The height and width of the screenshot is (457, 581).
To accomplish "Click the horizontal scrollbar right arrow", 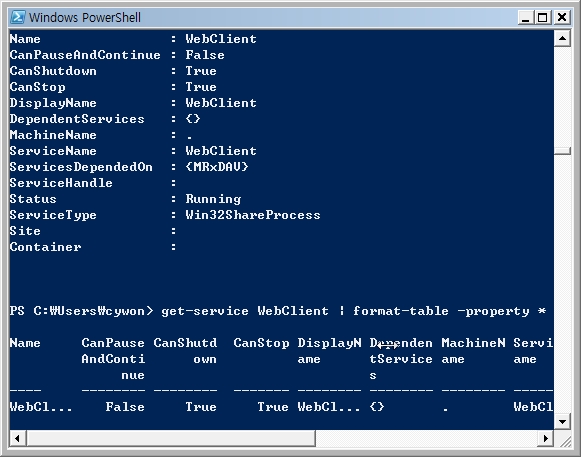I will coord(545,438).
